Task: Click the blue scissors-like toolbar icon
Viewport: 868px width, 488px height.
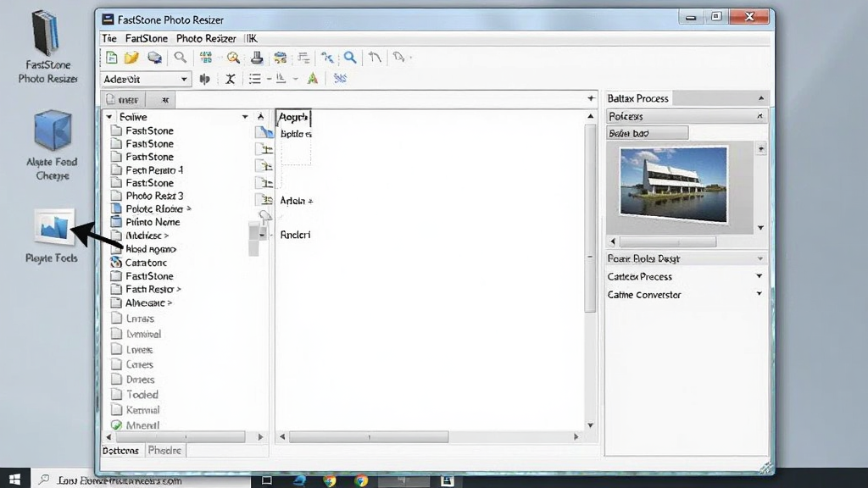Action: coord(327,58)
